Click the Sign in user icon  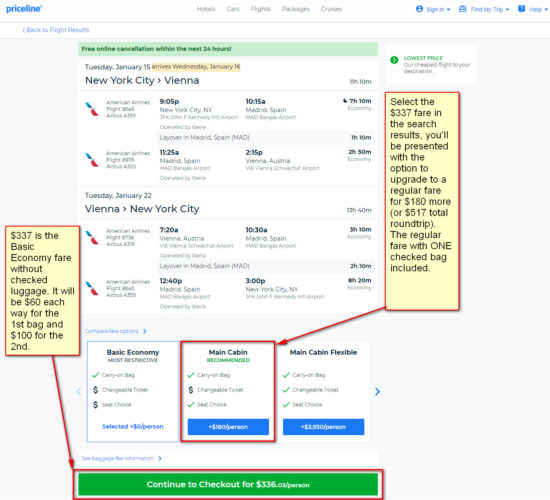tap(419, 9)
